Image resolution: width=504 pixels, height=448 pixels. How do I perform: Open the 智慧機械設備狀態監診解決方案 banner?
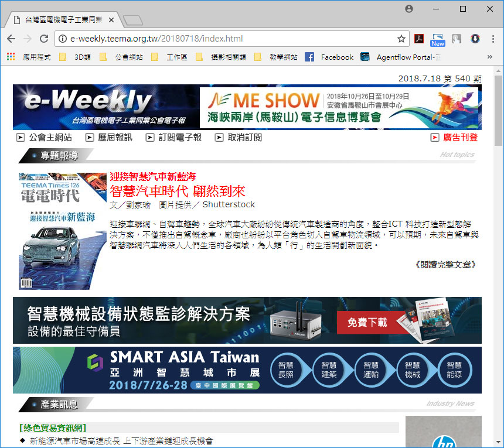point(247,320)
